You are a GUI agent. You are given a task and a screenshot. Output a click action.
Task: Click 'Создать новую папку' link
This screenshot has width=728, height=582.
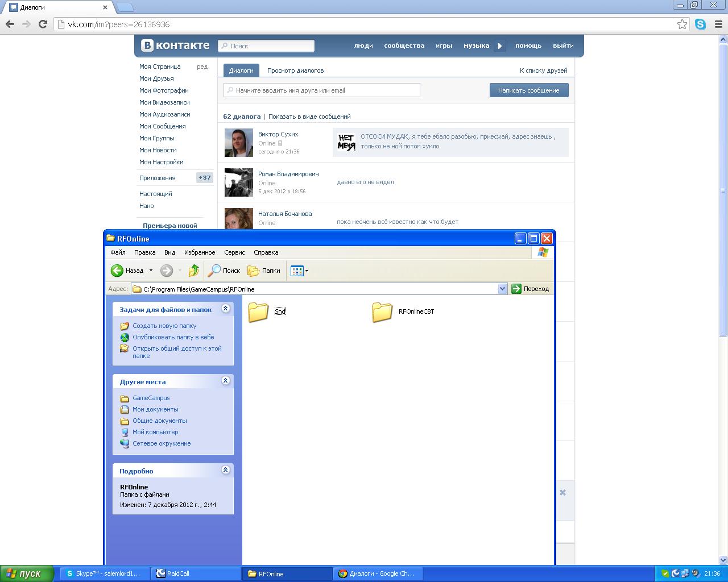[x=164, y=326]
